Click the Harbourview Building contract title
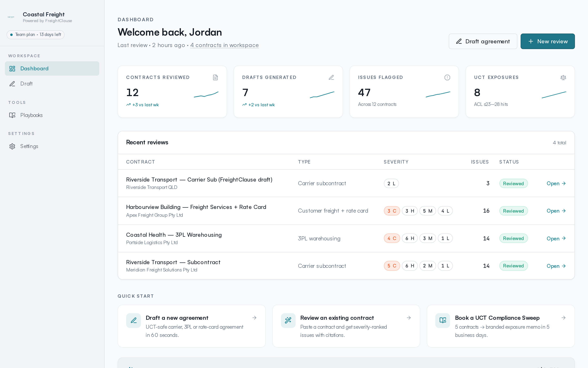 pyautogui.click(x=196, y=207)
